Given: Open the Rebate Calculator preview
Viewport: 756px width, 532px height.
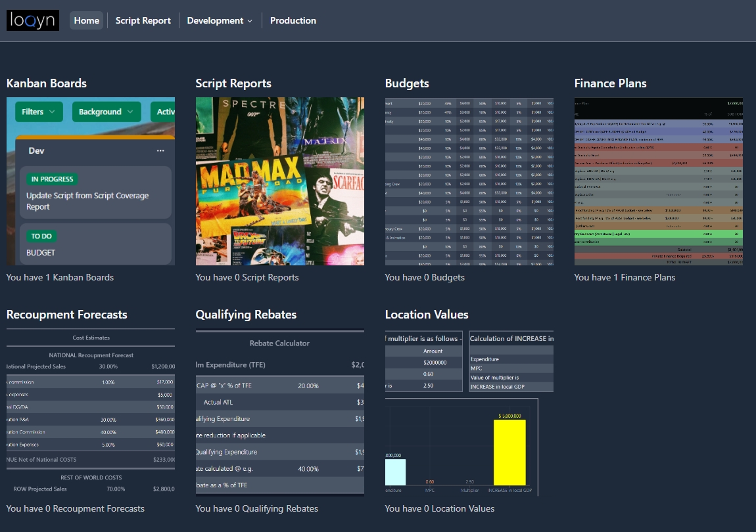Looking at the screenshot, I should click(x=279, y=412).
